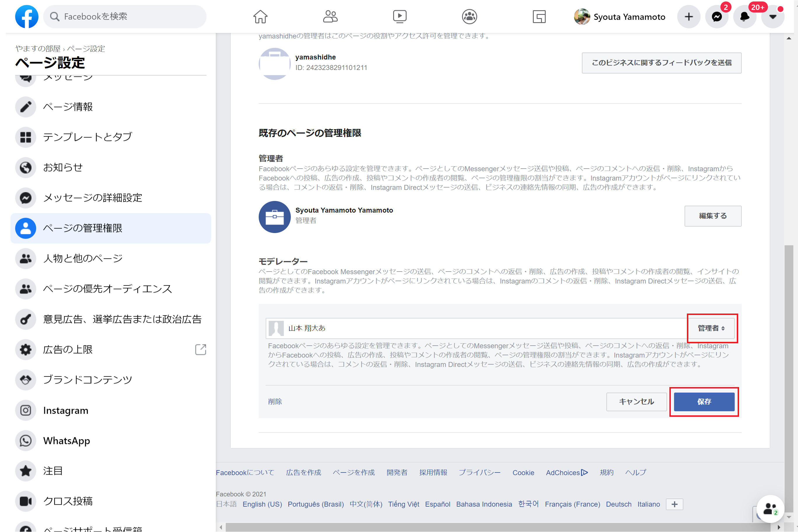
Task: Click the 意見広告、選挙広告または政治広告 guitar icon
Action: (26, 319)
